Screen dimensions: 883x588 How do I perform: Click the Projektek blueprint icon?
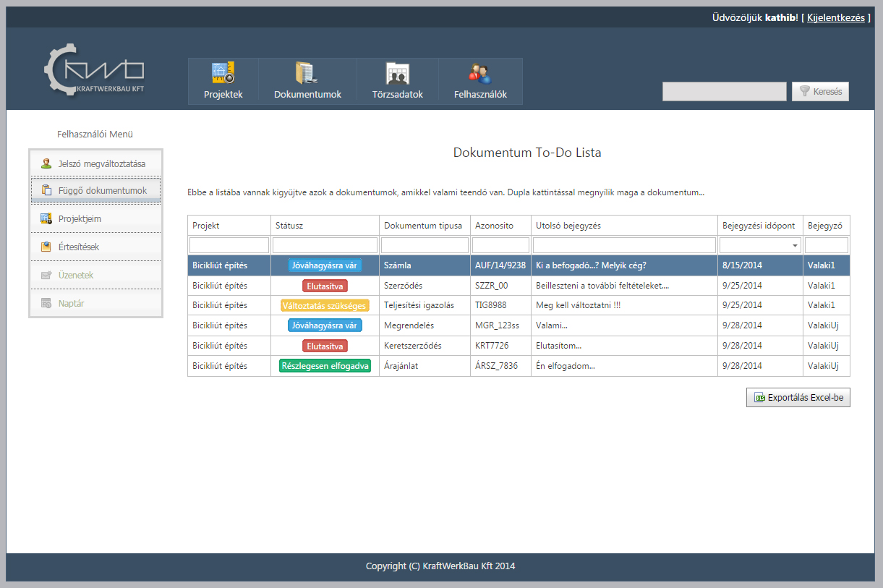(223, 73)
